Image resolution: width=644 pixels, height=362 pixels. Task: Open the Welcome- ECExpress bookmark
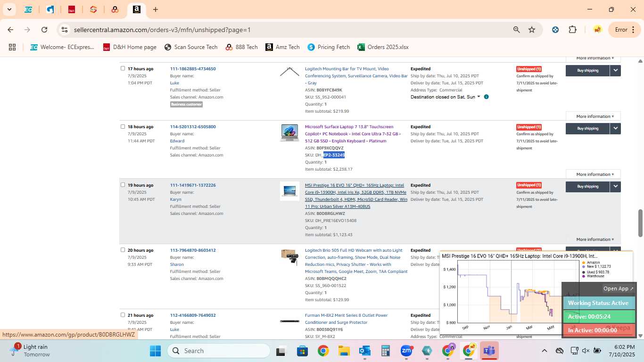coord(62,47)
